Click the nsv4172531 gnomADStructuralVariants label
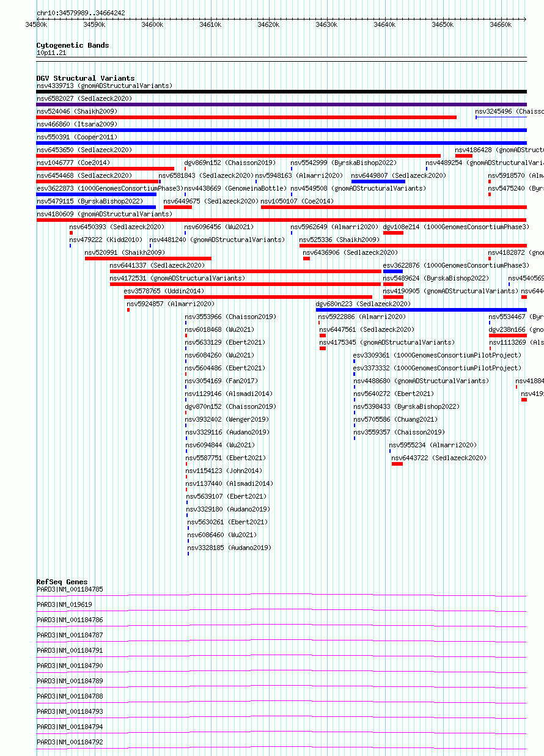Image resolution: width=544 pixels, height=756 pixels. point(178,278)
